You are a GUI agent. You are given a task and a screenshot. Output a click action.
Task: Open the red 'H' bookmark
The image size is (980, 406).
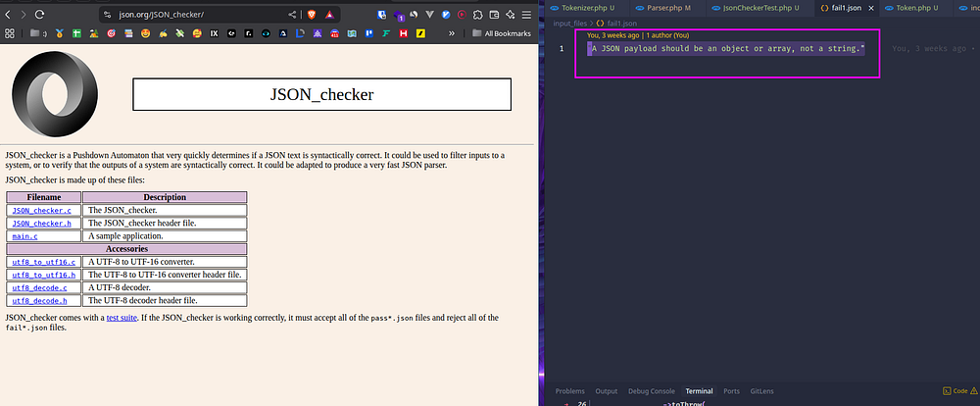click(x=404, y=33)
